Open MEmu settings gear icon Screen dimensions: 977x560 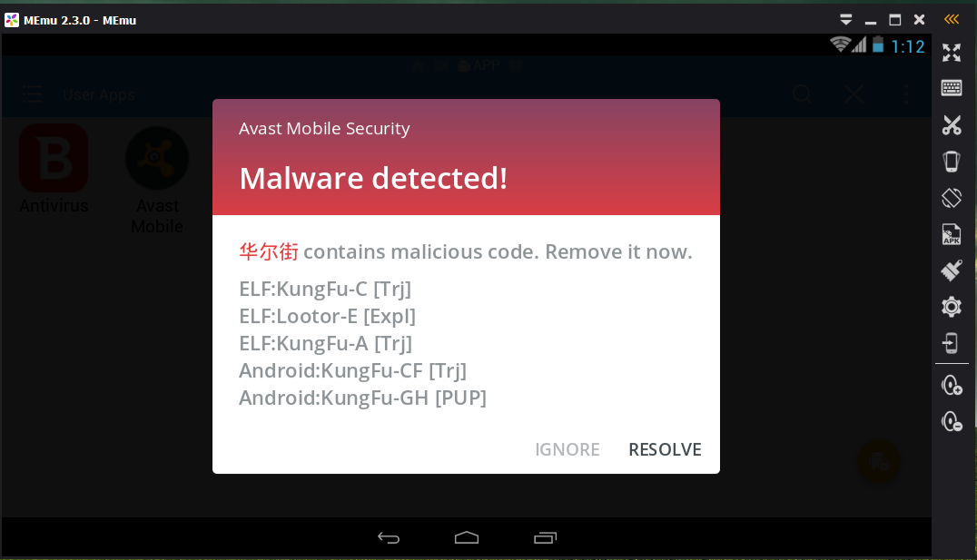point(952,307)
